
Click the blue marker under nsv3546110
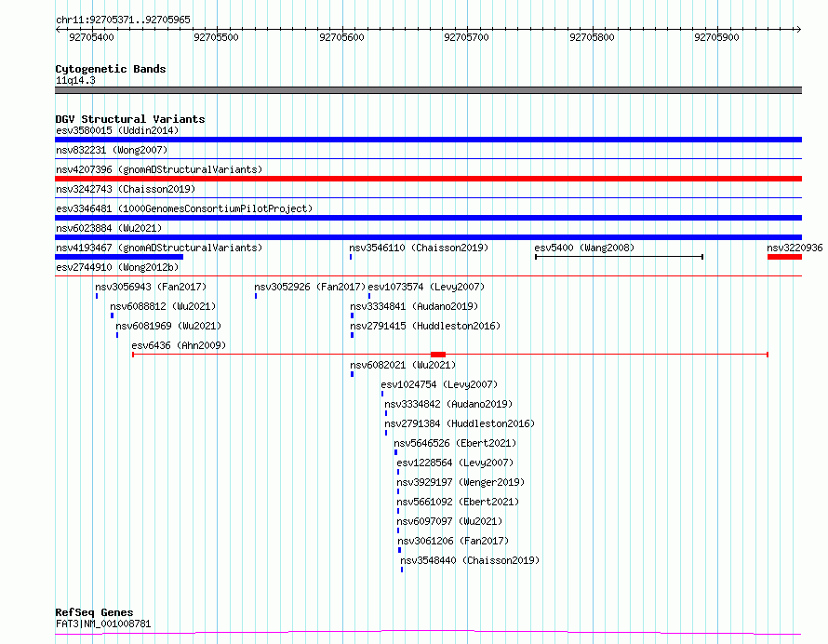pos(351,257)
